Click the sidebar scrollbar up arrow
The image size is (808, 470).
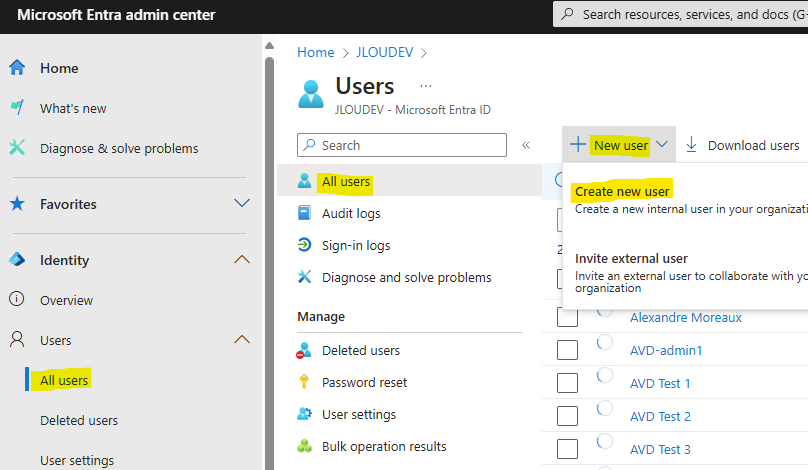269,46
